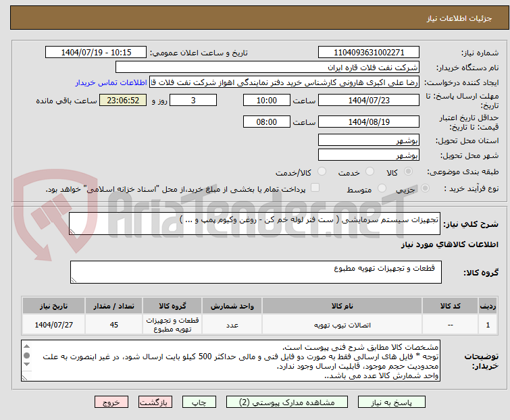Screen dimensions: 510x420
Task: Click the اتصالات تیوب تهویه item cell
Action: click(342, 325)
